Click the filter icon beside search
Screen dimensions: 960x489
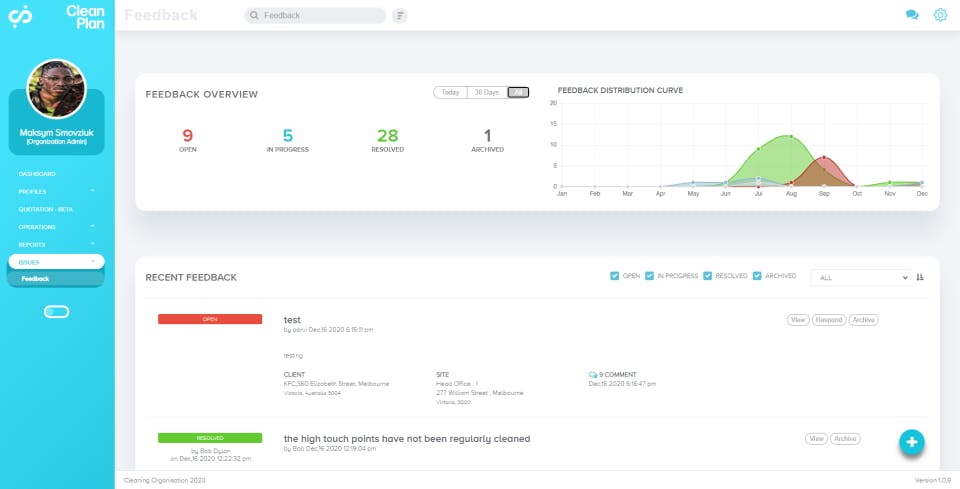400,16
